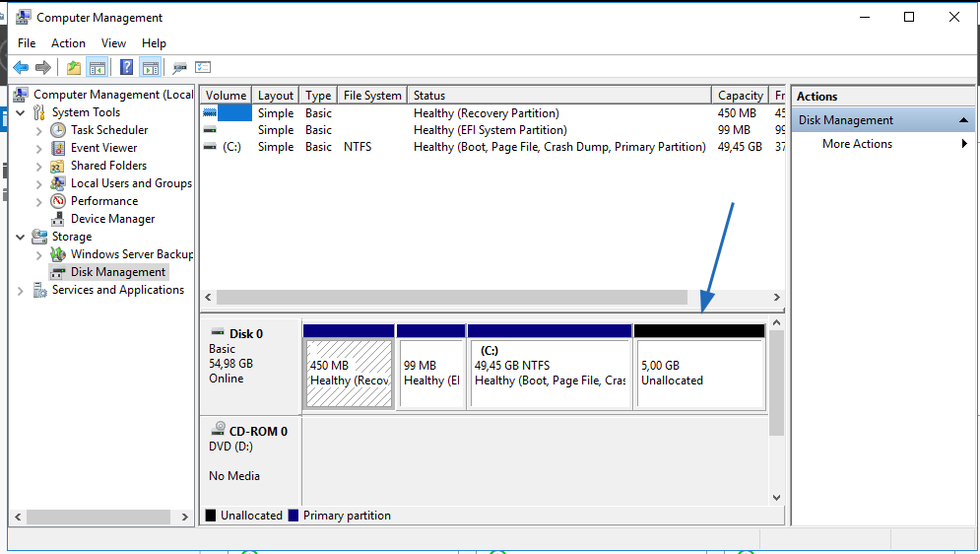
Task: Sort the list by Capacity column header
Action: tap(740, 96)
